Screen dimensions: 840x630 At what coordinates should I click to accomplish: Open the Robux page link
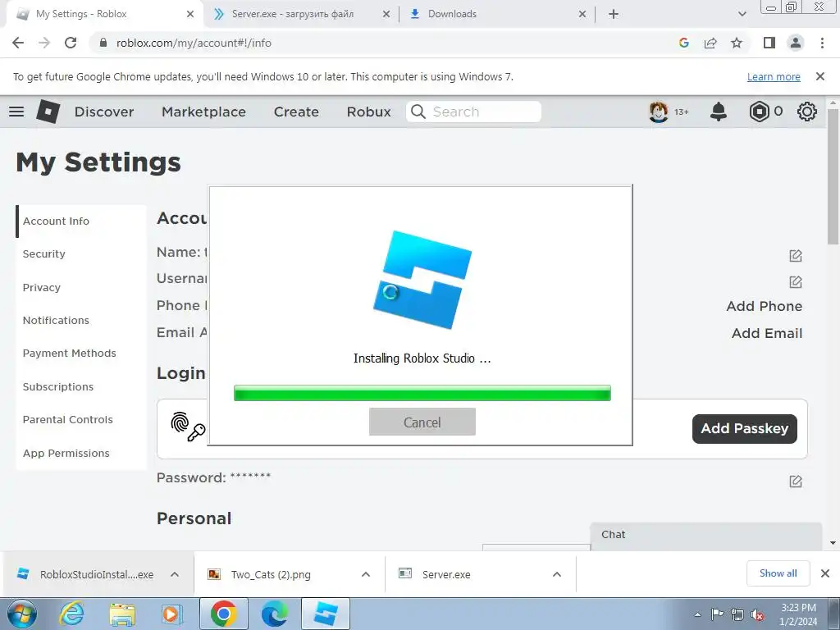368,112
